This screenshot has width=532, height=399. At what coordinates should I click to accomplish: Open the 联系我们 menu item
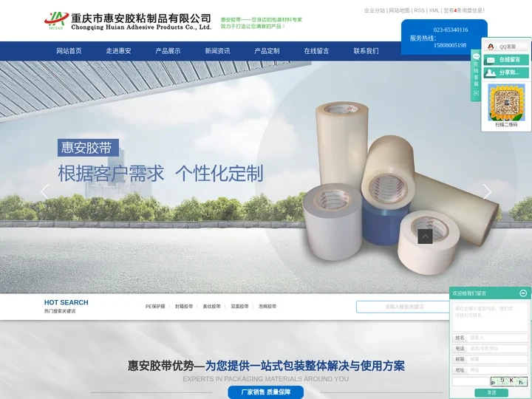point(366,51)
